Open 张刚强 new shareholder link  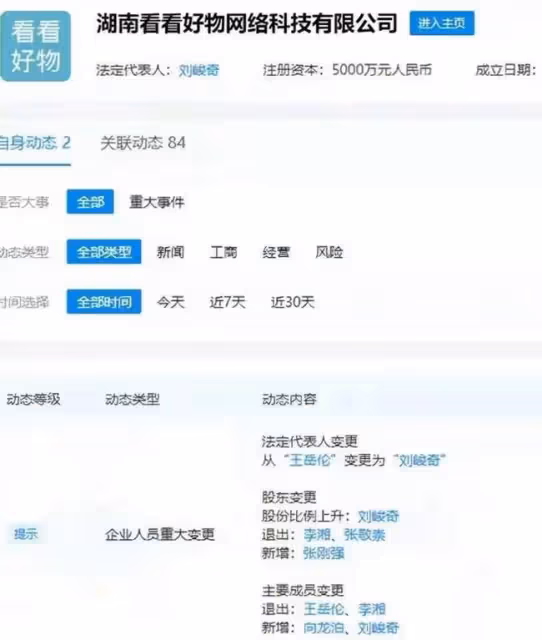tap(324, 554)
